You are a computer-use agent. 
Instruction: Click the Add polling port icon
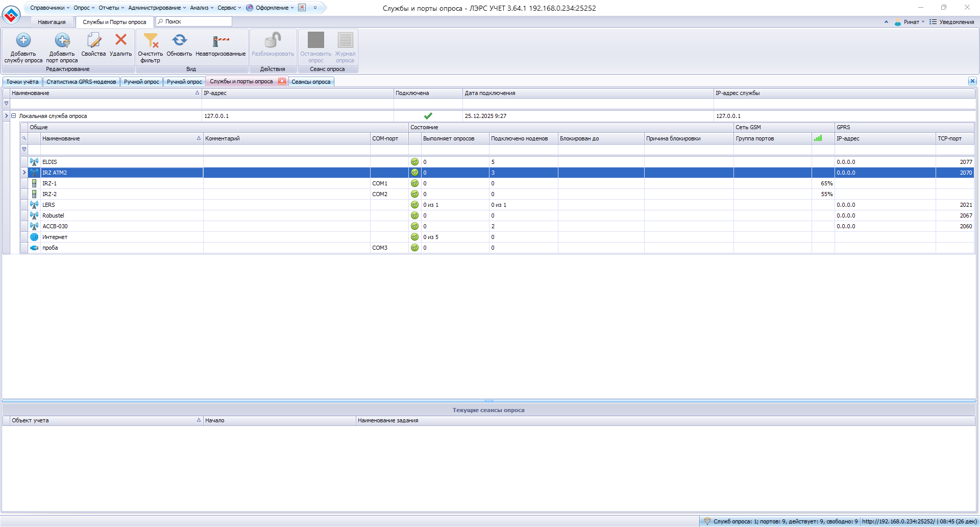click(x=62, y=40)
